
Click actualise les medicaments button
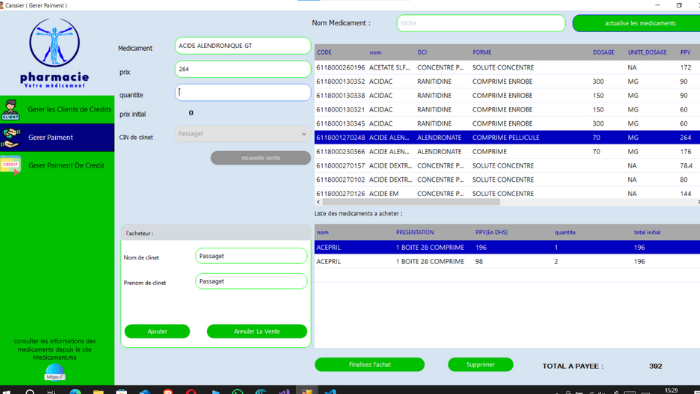click(x=638, y=23)
